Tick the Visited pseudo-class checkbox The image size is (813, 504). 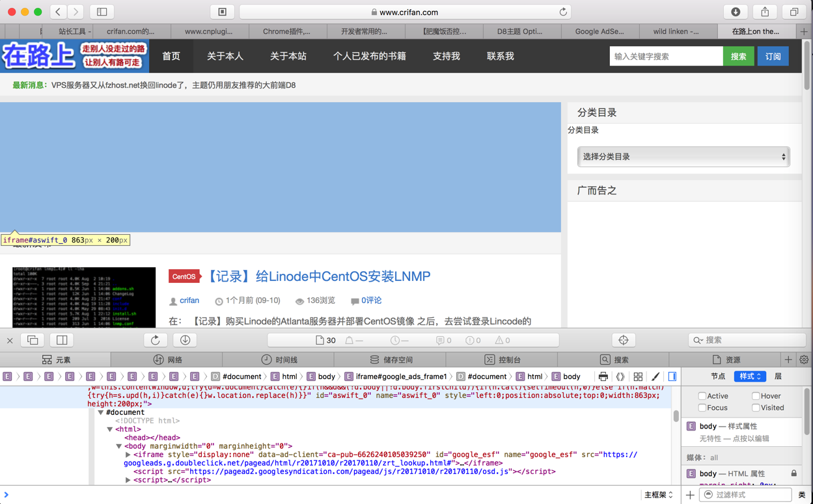pyautogui.click(x=756, y=408)
